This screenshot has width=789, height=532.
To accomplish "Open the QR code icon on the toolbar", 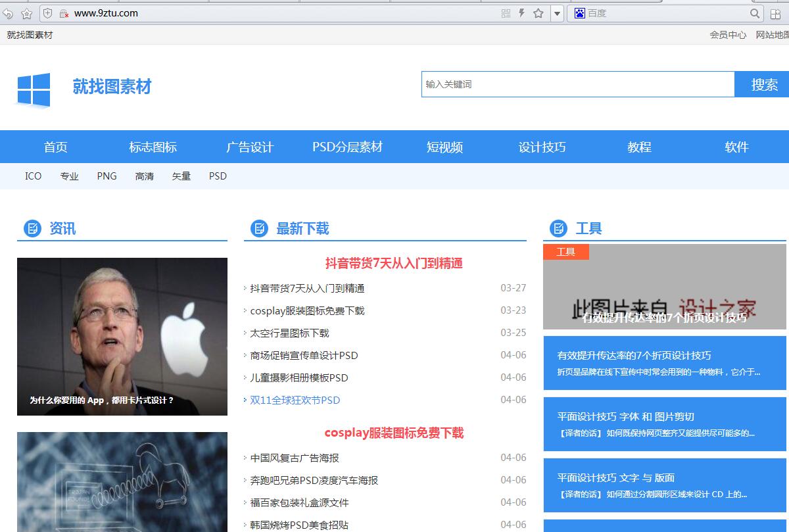I will (x=506, y=12).
